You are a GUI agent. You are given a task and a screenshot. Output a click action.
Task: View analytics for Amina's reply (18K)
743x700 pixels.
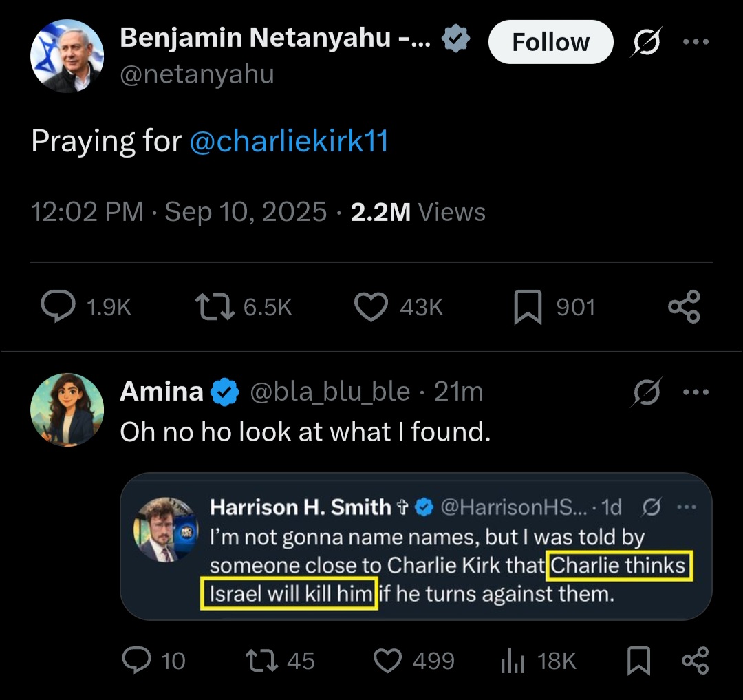[513, 661]
